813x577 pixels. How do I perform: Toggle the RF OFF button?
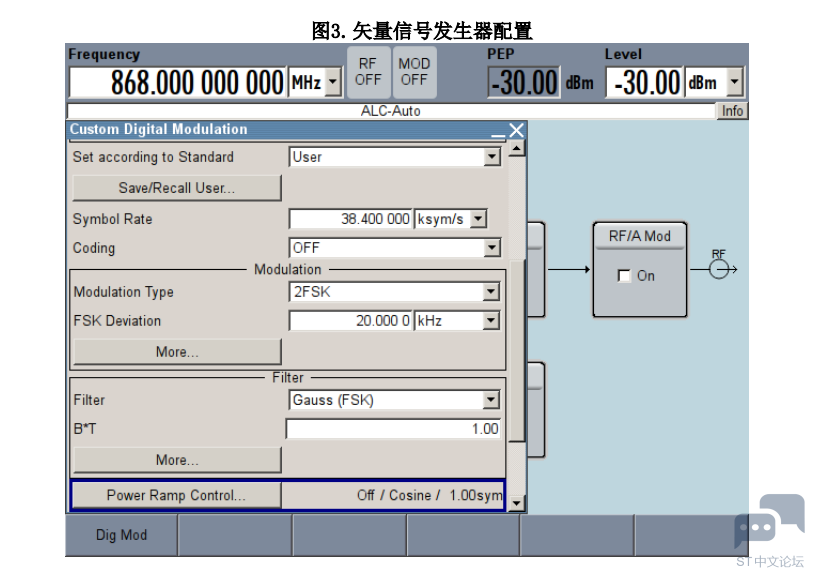(x=368, y=72)
